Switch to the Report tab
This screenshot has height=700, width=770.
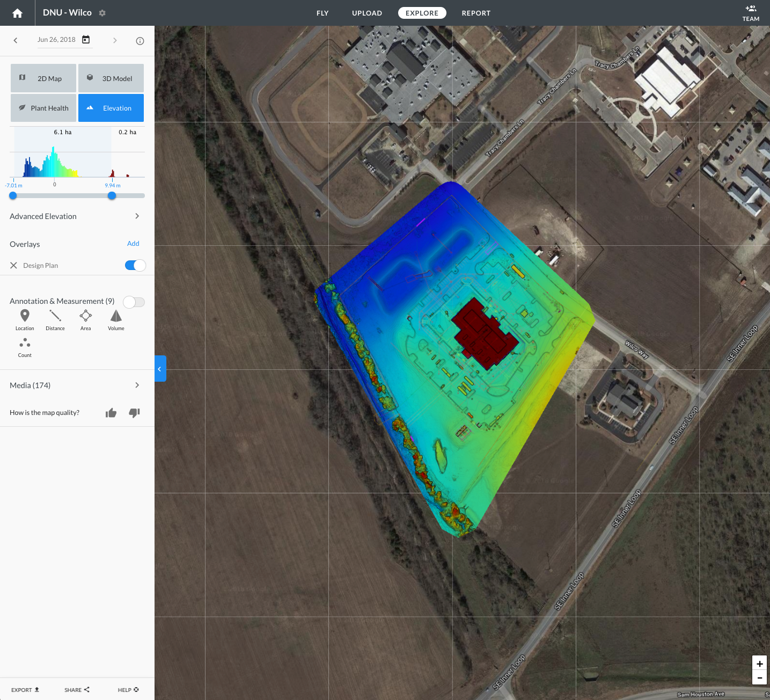(476, 13)
